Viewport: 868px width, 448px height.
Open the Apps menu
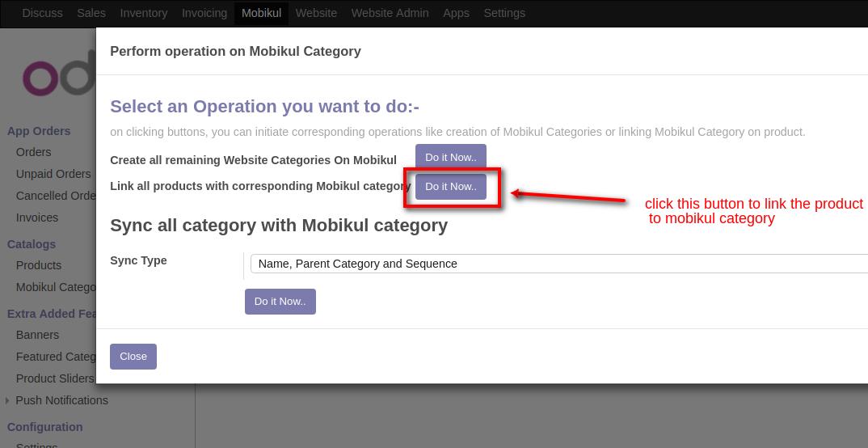456,13
